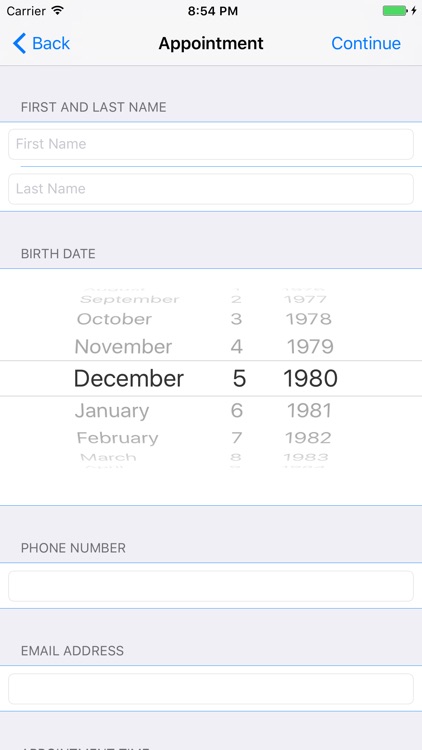
Task: Tap the Back text link
Action: pos(51,44)
